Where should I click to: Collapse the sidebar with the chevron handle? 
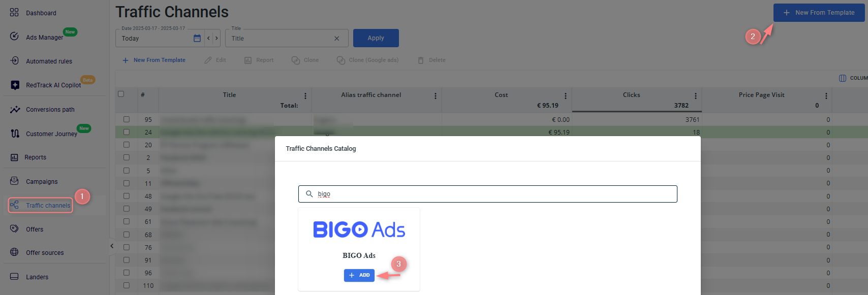tap(112, 246)
